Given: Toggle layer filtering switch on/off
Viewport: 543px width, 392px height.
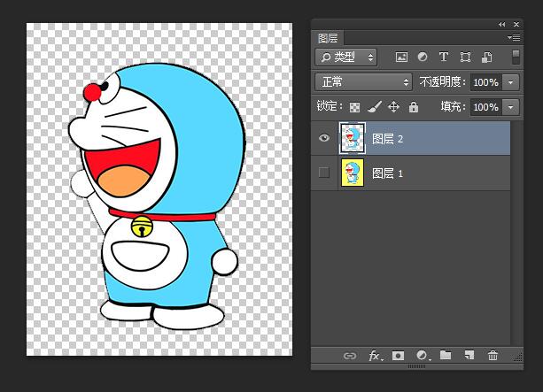Looking at the screenshot, I should point(516,58).
